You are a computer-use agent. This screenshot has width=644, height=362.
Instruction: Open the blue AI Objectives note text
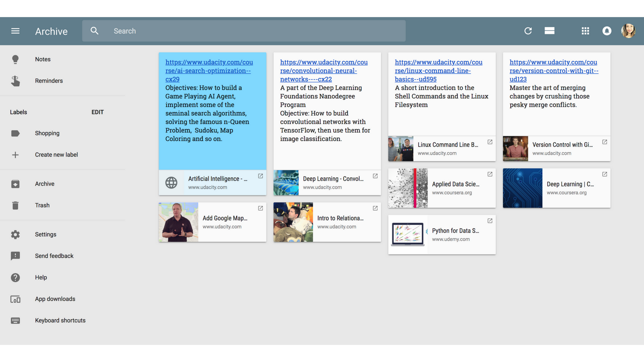click(207, 113)
